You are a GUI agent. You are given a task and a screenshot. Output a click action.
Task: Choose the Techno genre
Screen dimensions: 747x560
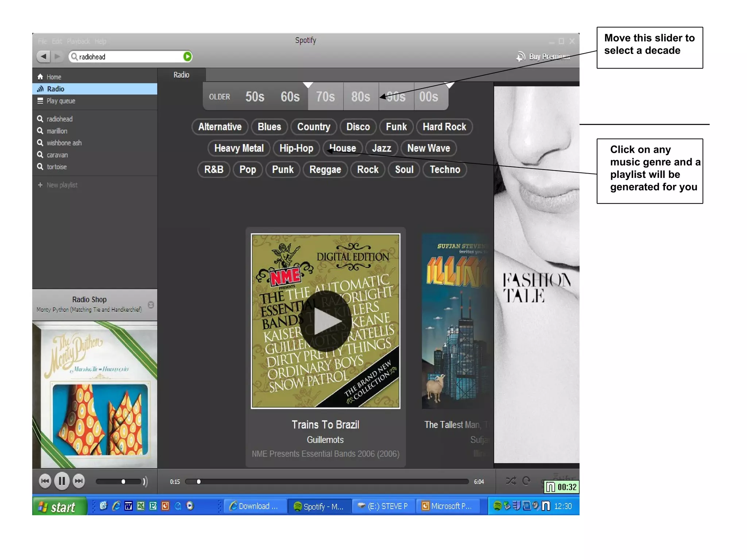(x=445, y=170)
